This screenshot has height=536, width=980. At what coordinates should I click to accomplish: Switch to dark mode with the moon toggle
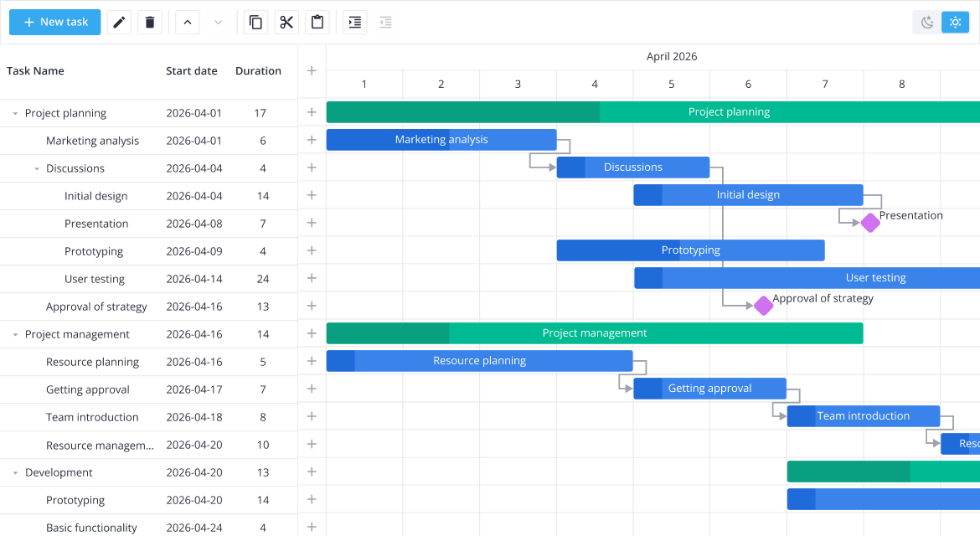(x=926, y=22)
